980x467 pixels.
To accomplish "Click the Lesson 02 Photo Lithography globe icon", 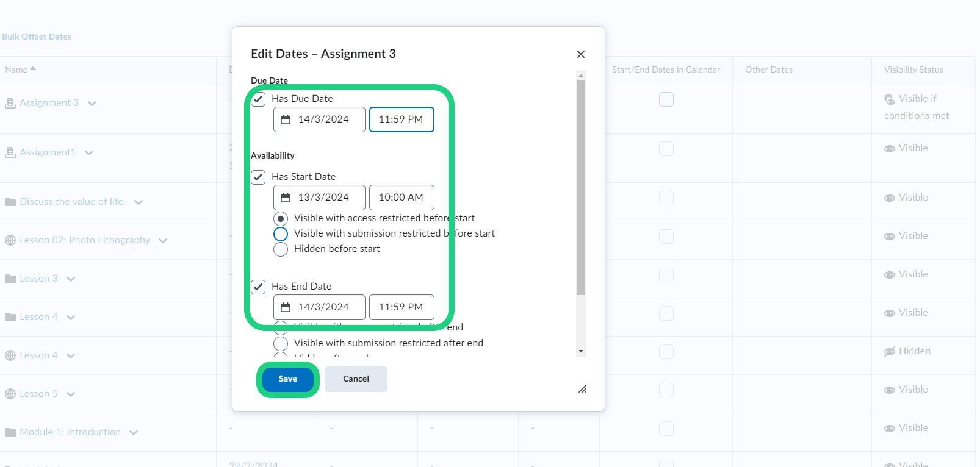I will pyautogui.click(x=10, y=240).
